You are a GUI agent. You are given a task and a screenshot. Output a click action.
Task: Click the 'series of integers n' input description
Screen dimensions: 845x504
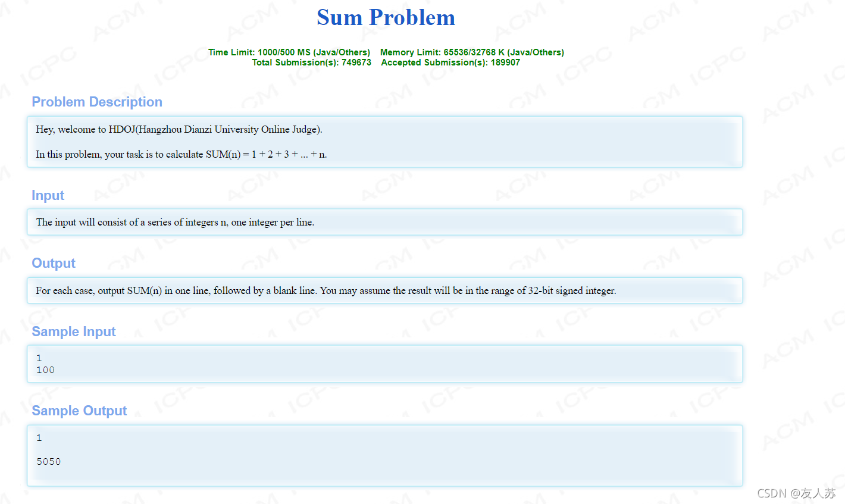pyautogui.click(x=175, y=222)
